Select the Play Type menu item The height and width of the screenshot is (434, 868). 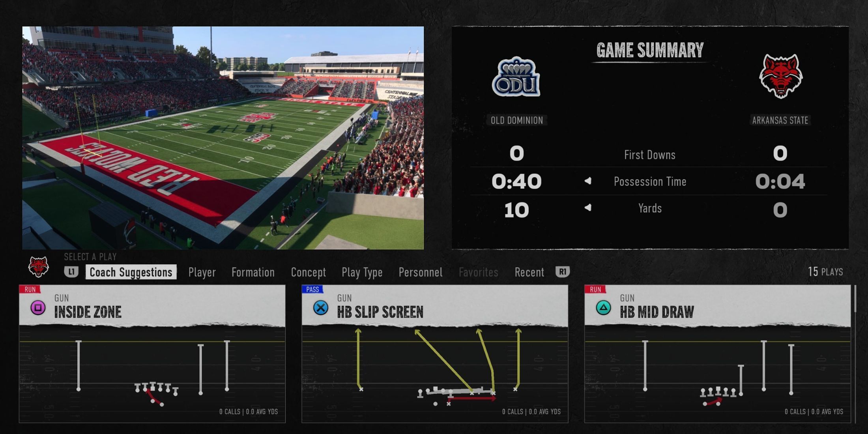361,272
